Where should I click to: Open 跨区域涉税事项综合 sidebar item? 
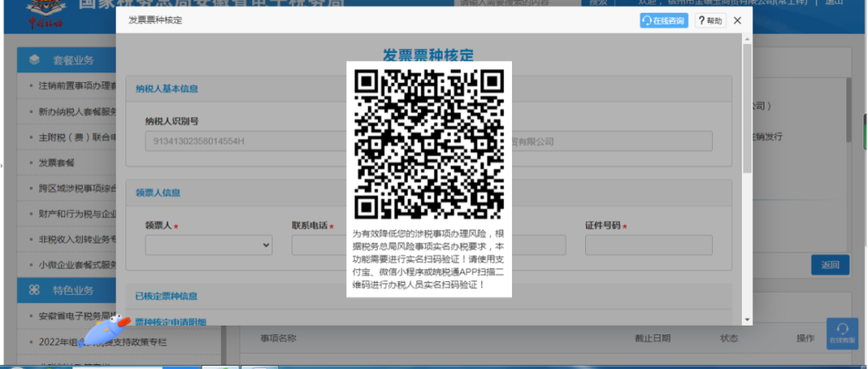coord(77,188)
